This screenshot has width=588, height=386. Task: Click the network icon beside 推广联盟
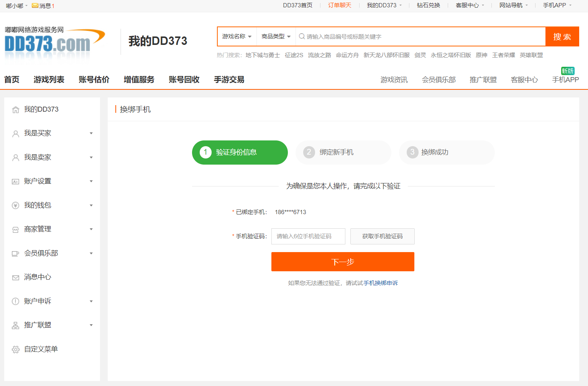coord(16,325)
